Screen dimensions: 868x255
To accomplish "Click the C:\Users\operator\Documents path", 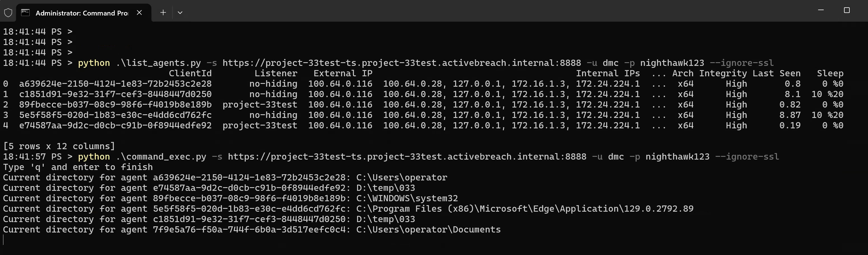I will (428, 230).
